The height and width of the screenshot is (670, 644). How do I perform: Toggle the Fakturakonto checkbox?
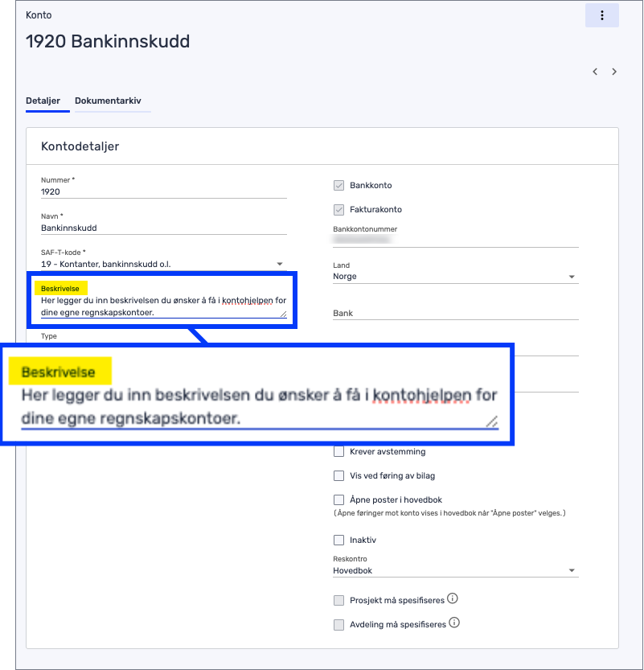(338, 209)
